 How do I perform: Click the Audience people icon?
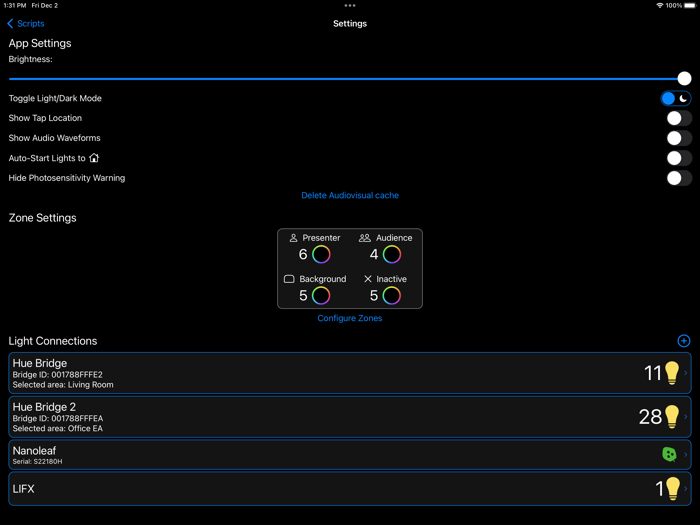365,238
